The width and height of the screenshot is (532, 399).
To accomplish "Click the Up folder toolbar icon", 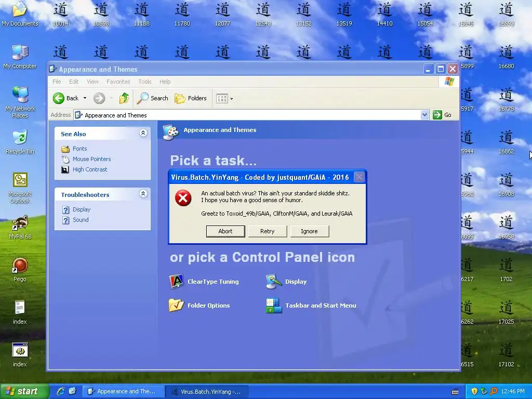I will (x=124, y=98).
